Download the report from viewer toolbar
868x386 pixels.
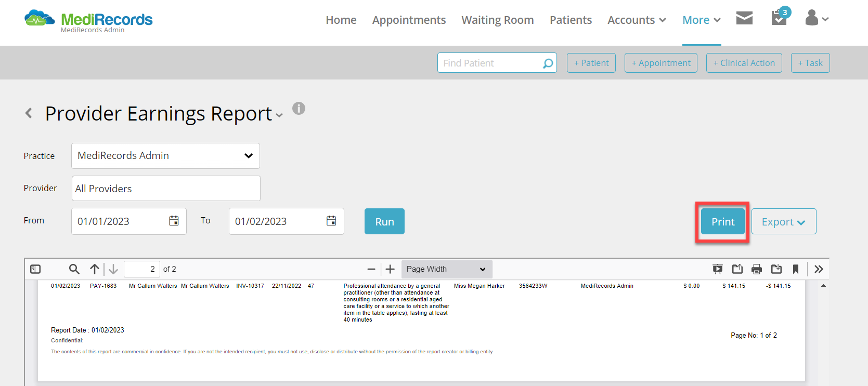[x=776, y=269]
